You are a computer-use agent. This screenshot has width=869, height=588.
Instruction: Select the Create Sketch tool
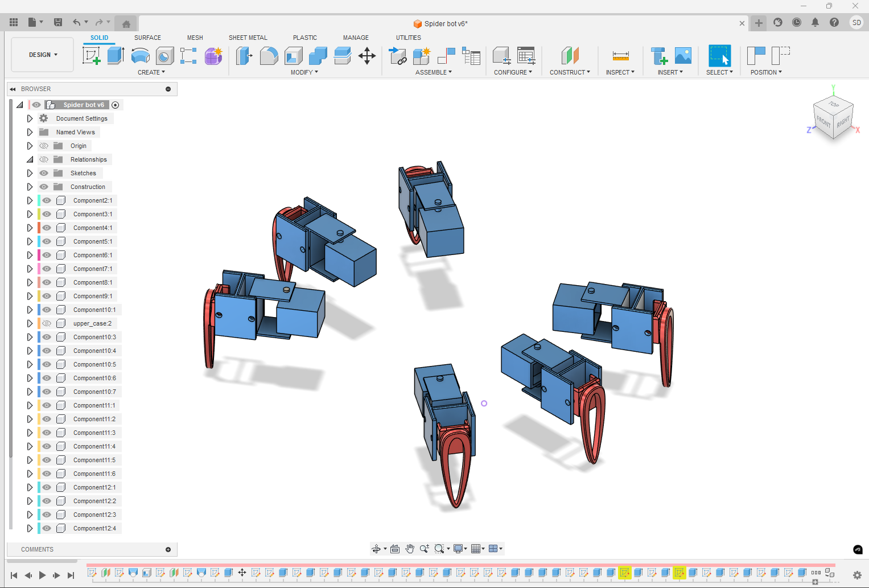tap(92, 56)
